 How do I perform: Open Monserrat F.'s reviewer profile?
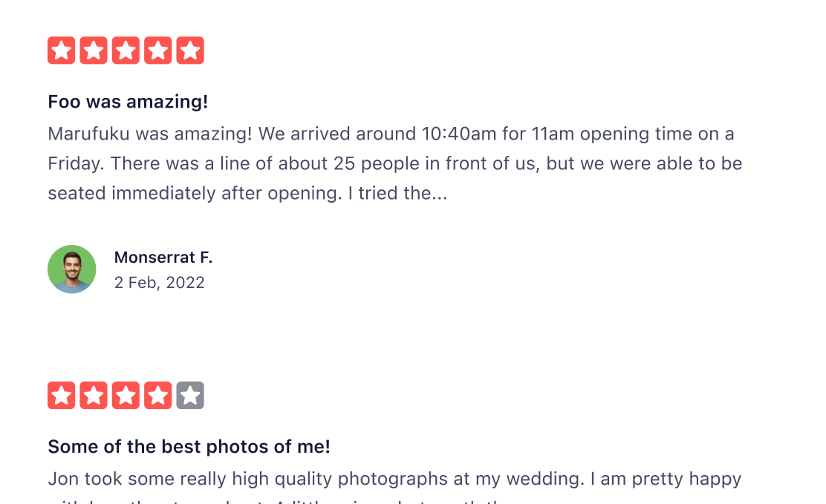coord(163,257)
